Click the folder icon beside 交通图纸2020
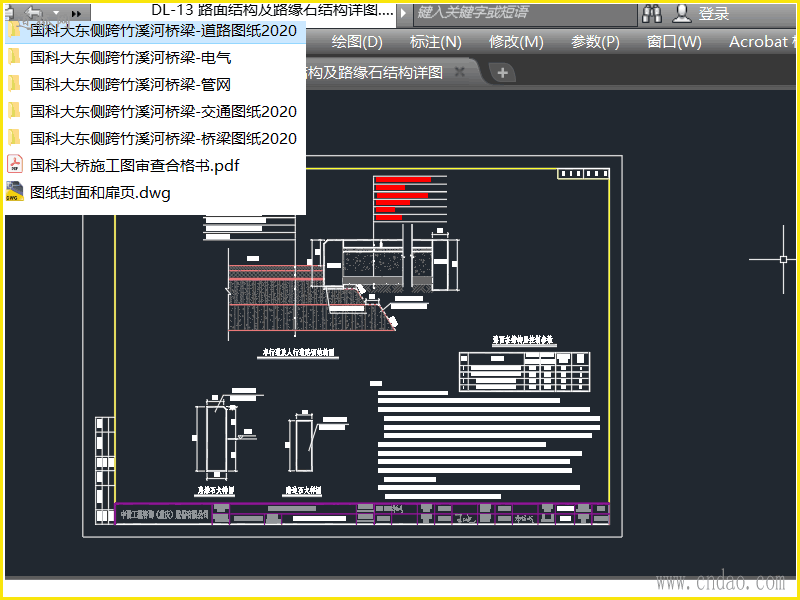 (15, 111)
